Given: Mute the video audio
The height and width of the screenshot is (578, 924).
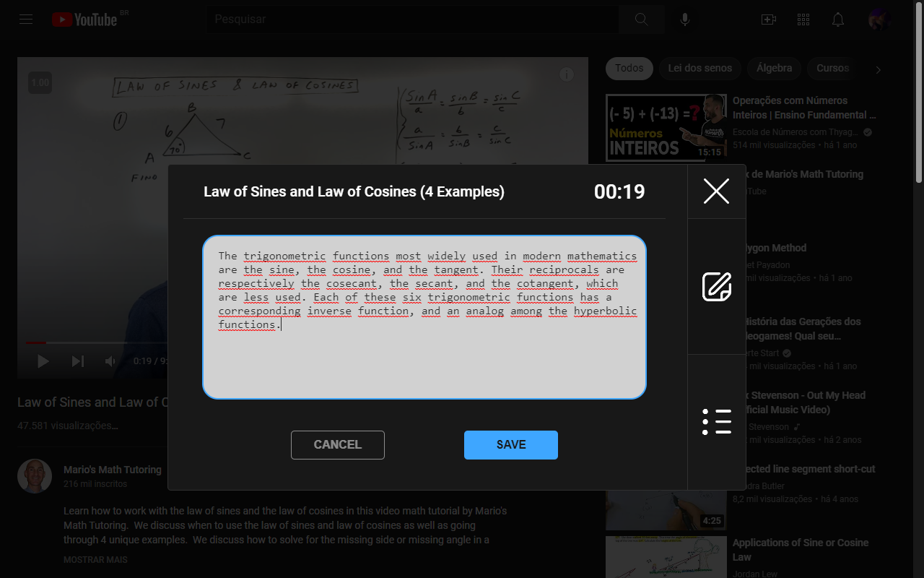Looking at the screenshot, I should 110,361.
